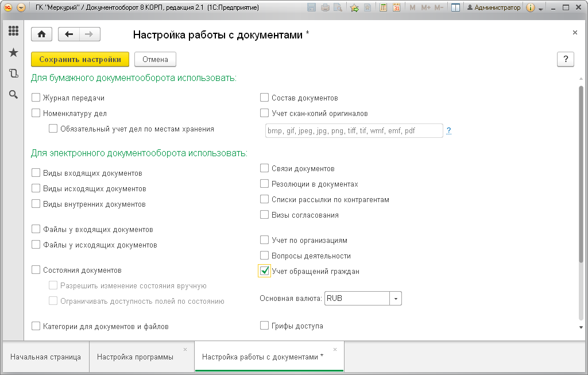
Task: Go to the home page button
Action: coord(41,34)
